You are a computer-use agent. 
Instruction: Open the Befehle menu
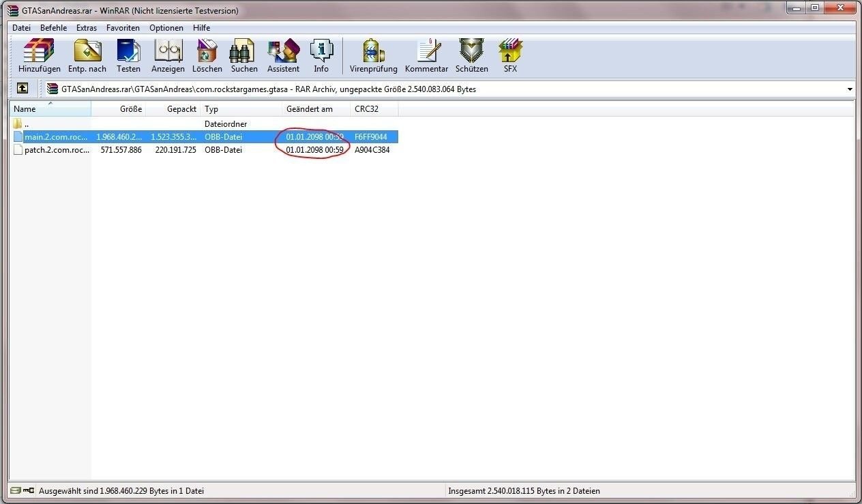(x=53, y=28)
